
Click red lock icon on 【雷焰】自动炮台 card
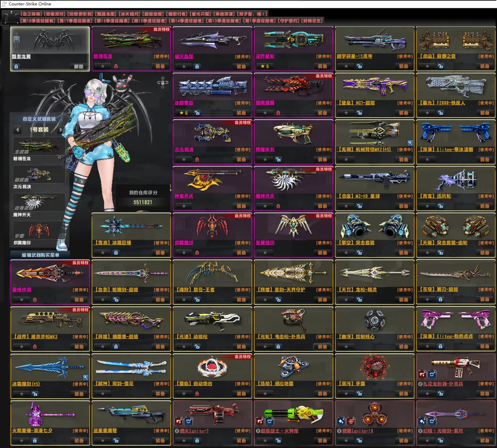[x=197, y=394]
